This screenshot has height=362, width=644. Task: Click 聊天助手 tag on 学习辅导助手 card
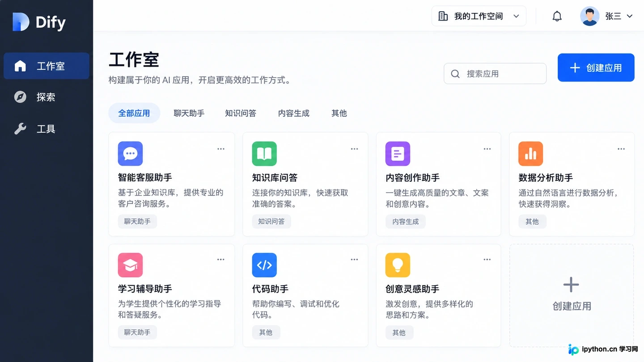pos(137,332)
